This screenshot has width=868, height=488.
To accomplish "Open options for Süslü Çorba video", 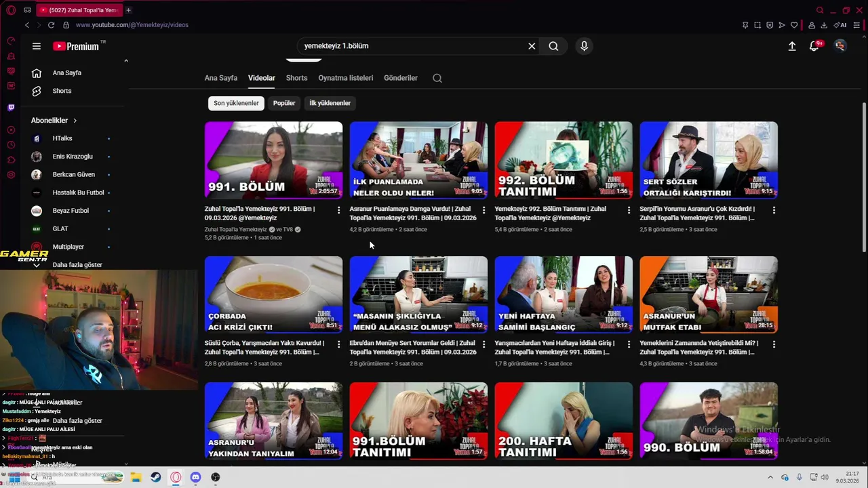I will pos(338,344).
